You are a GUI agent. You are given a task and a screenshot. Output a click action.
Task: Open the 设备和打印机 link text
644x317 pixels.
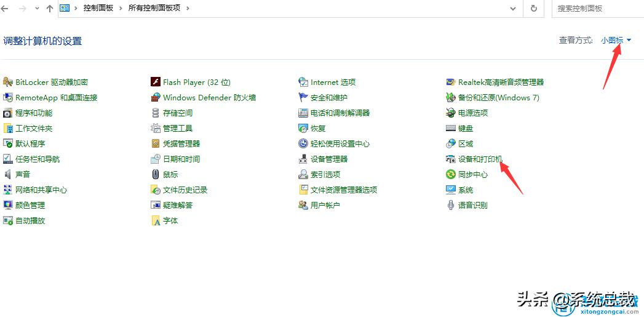click(480, 159)
